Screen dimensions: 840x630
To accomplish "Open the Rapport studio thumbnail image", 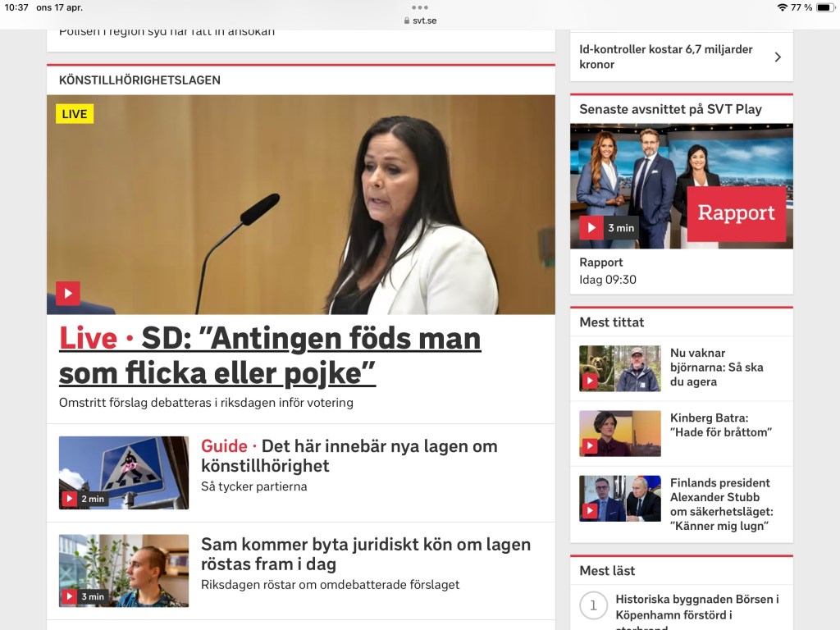I will (682, 186).
